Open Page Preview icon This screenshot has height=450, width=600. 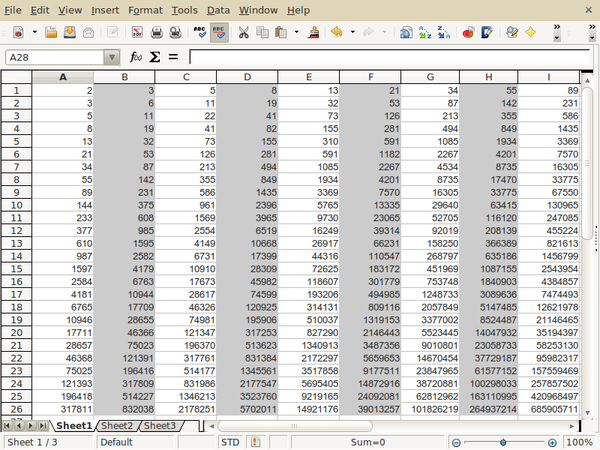(175, 33)
